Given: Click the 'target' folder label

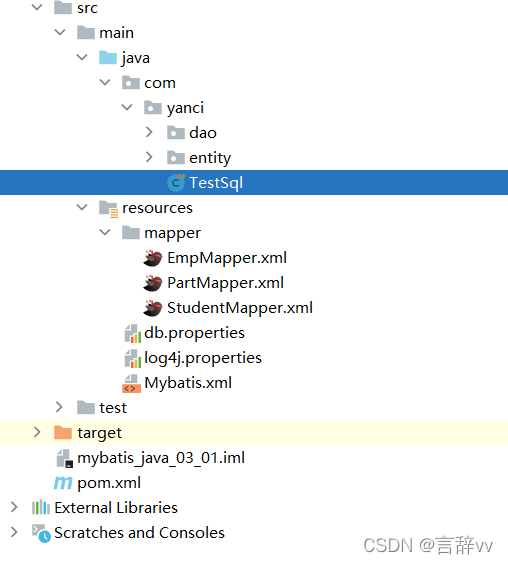Looking at the screenshot, I should tap(100, 433).
